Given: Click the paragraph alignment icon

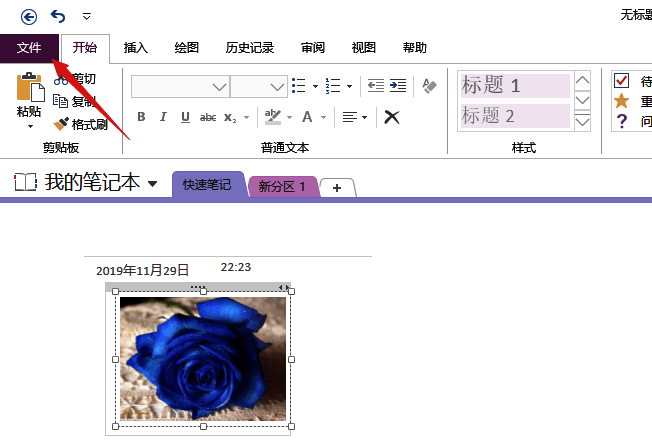Looking at the screenshot, I should tap(350, 117).
